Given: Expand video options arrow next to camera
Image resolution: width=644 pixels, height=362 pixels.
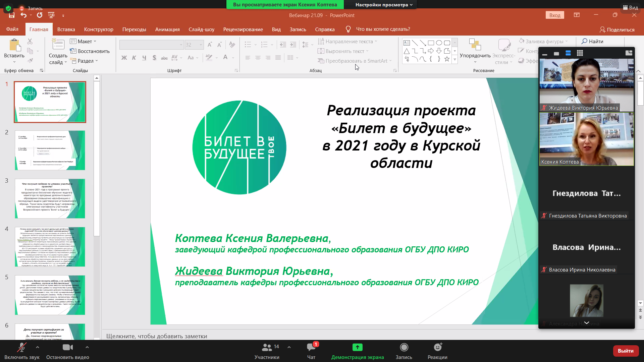Looking at the screenshot, I should tap(87, 347).
